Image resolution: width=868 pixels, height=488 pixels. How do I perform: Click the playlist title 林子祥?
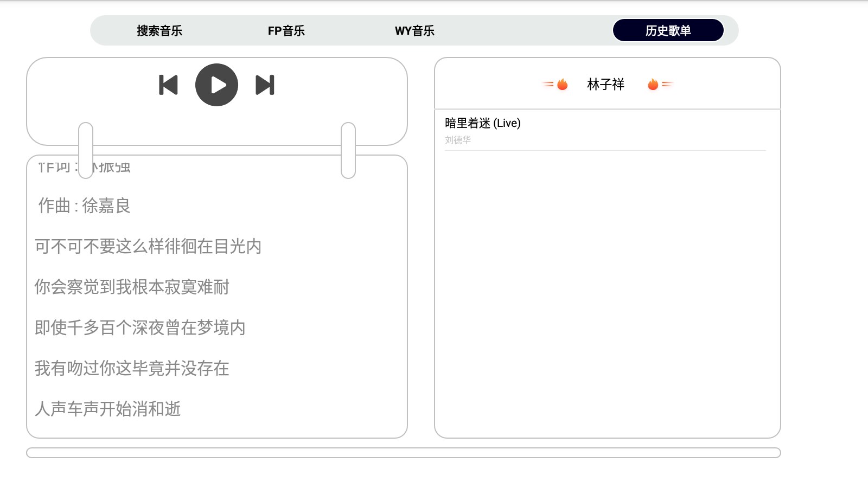605,84
